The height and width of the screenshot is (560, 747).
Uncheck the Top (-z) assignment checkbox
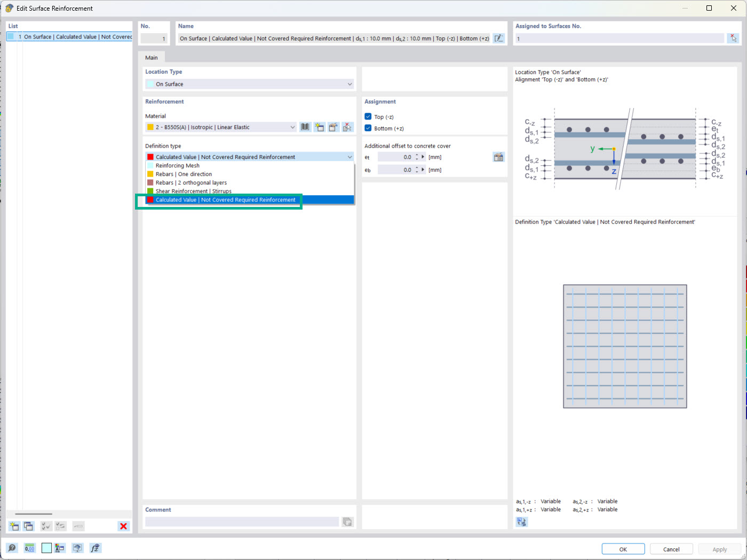(x=368, y=116)
